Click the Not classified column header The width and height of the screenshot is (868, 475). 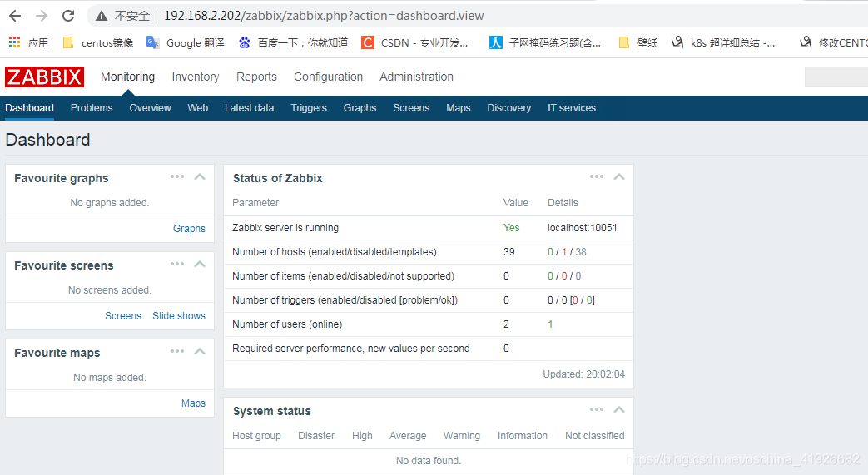594,436
